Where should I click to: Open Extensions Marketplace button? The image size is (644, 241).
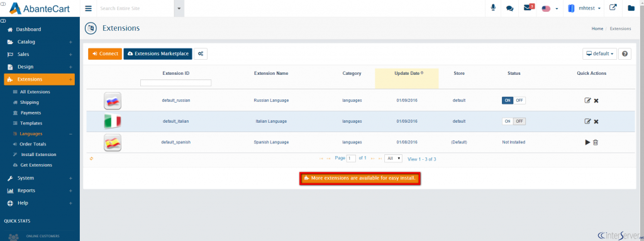[x=158, y=54]
